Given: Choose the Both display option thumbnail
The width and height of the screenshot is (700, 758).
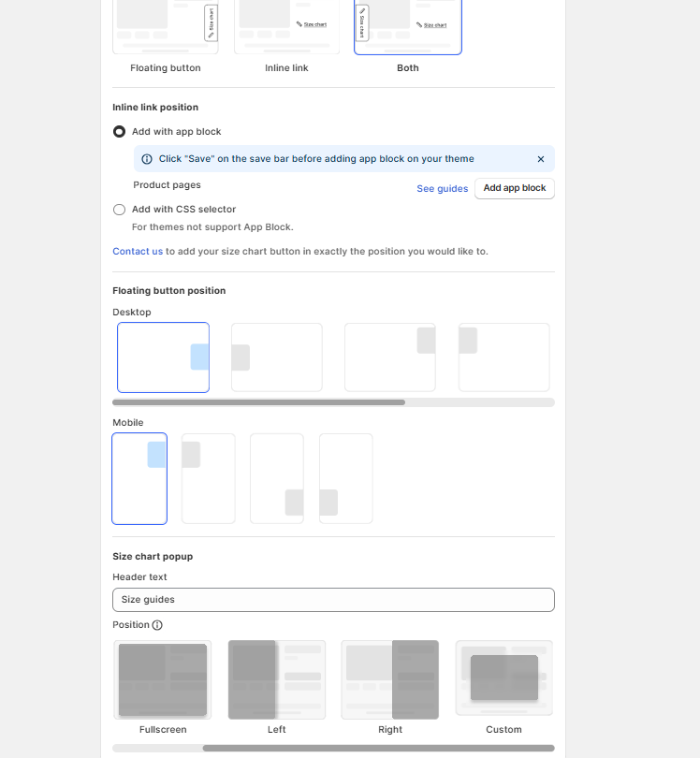Looking at the screenshot, I should (408, 27).
